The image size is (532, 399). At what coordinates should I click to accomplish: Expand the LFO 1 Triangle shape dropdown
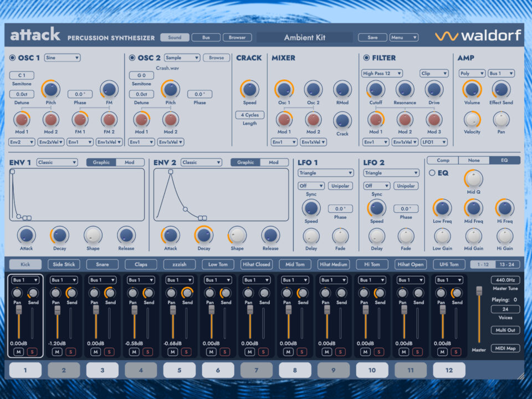pyautogui.click(x=325, y=173)
